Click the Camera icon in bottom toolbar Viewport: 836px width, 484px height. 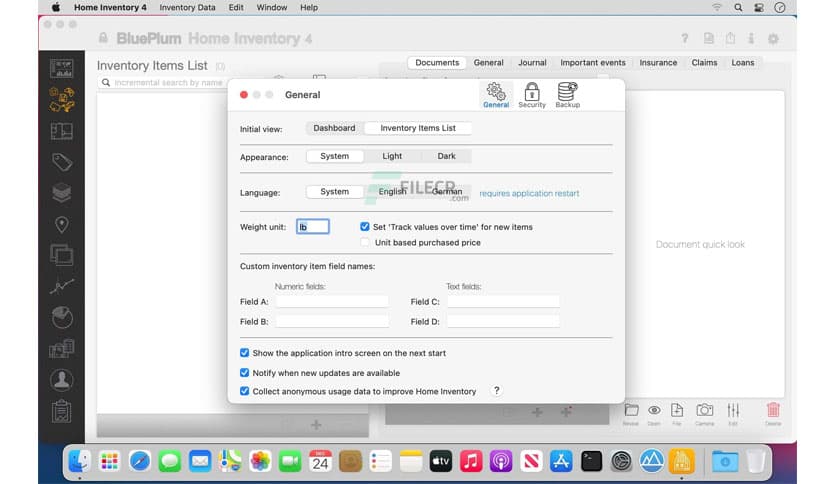tap(704, 412)
